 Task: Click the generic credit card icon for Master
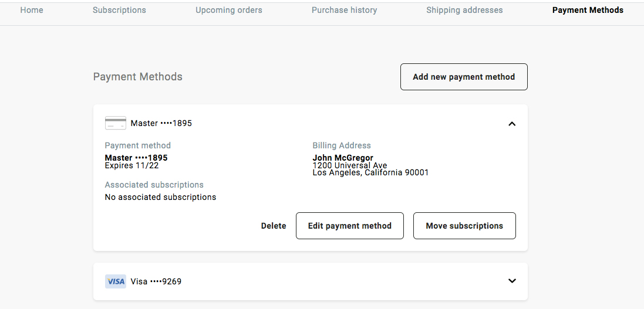tap(115, 123)
